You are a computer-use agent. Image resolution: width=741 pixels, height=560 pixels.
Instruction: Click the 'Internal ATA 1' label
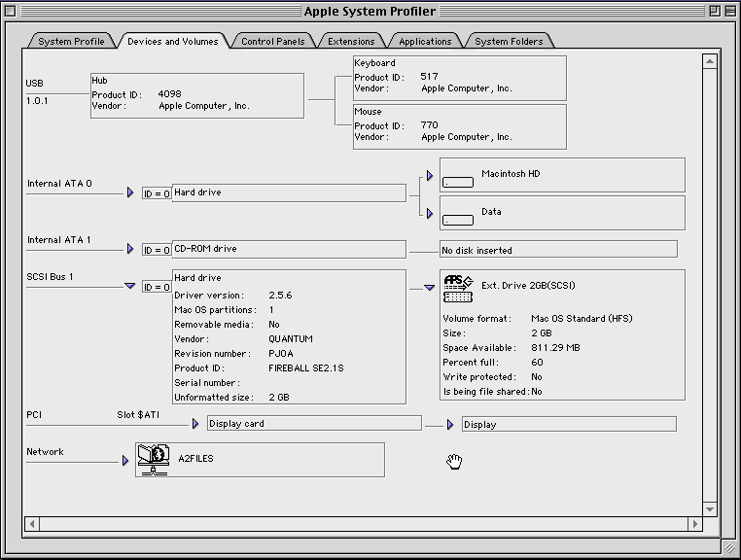[x=59, y=239]
